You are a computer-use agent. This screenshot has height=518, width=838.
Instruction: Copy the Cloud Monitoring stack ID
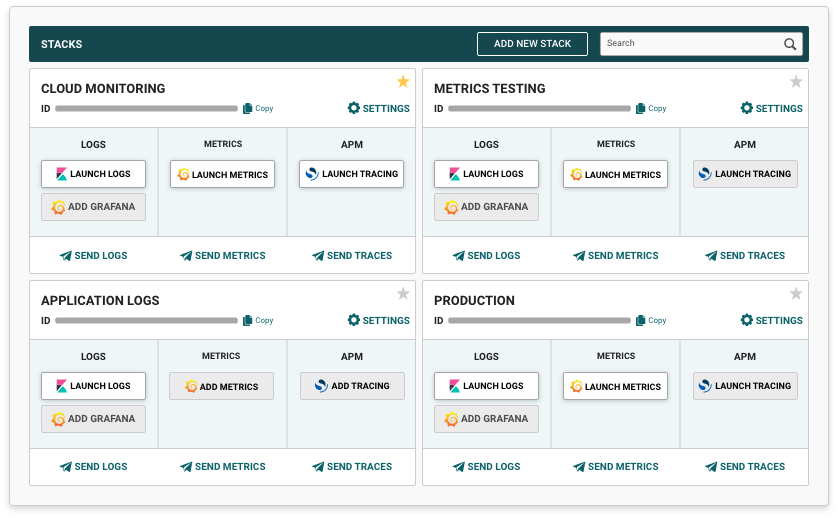(258, 109)
